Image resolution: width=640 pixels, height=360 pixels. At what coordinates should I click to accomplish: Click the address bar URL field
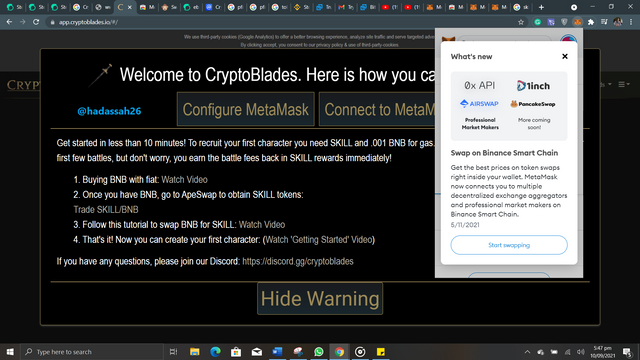pos(282,22)
